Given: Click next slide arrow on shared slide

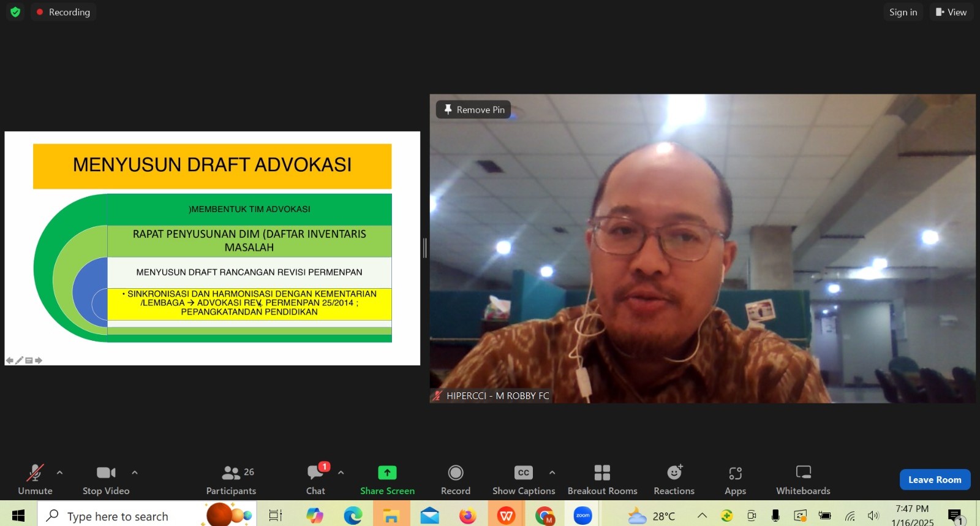Looking at the screenshot, I should (x=39, y=360).
